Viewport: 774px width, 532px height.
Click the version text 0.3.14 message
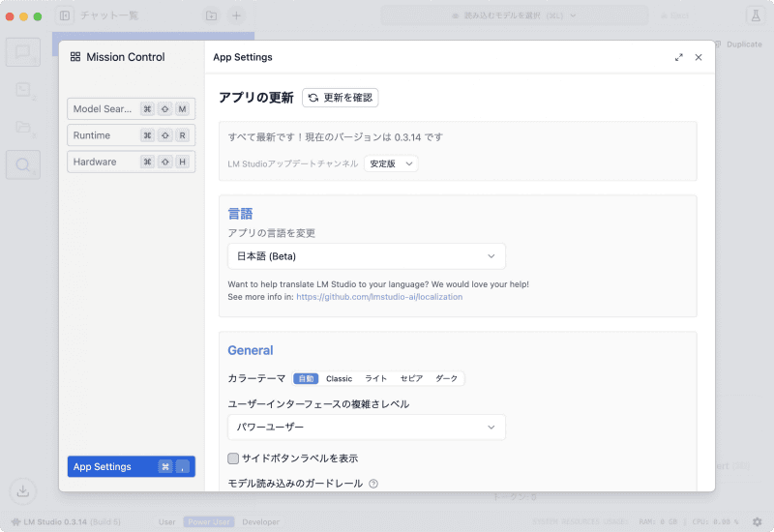point(335,137)
